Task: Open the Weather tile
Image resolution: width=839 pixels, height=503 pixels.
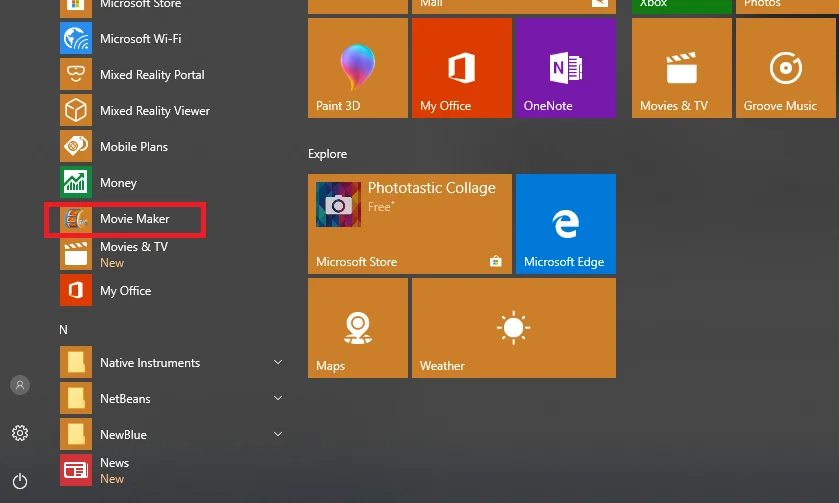Action: (x=514, y=328)
